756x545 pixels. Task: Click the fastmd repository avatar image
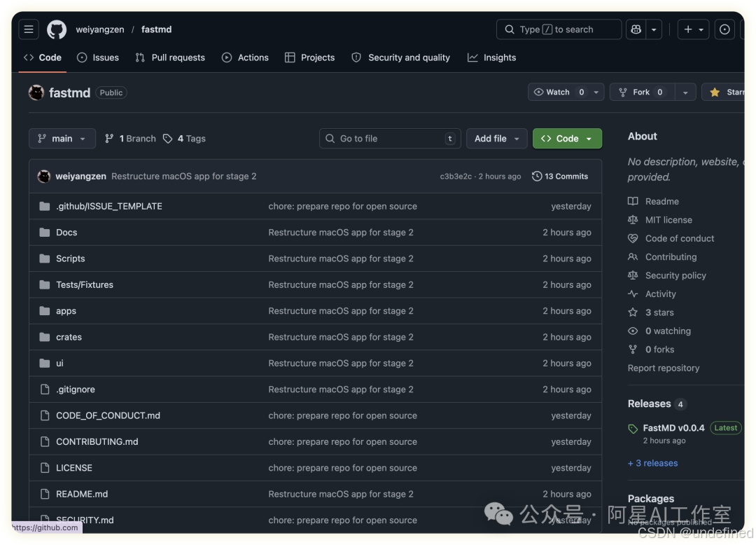pyautogui.click(x=36, y=92)
